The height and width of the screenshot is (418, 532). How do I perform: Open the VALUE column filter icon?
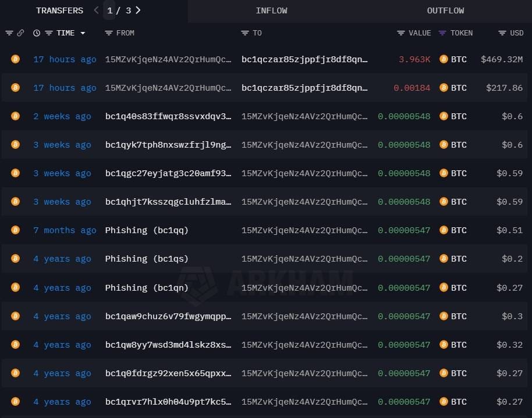point(400,33)
